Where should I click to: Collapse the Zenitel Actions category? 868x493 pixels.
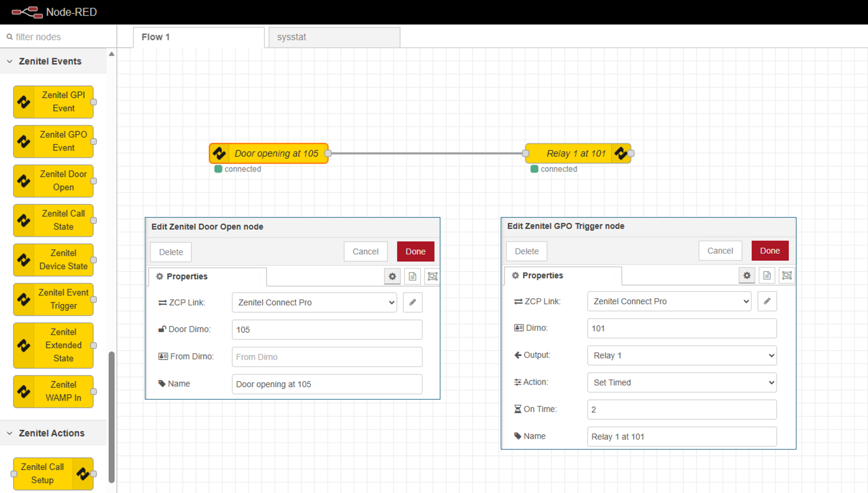(x=10, y=433)
